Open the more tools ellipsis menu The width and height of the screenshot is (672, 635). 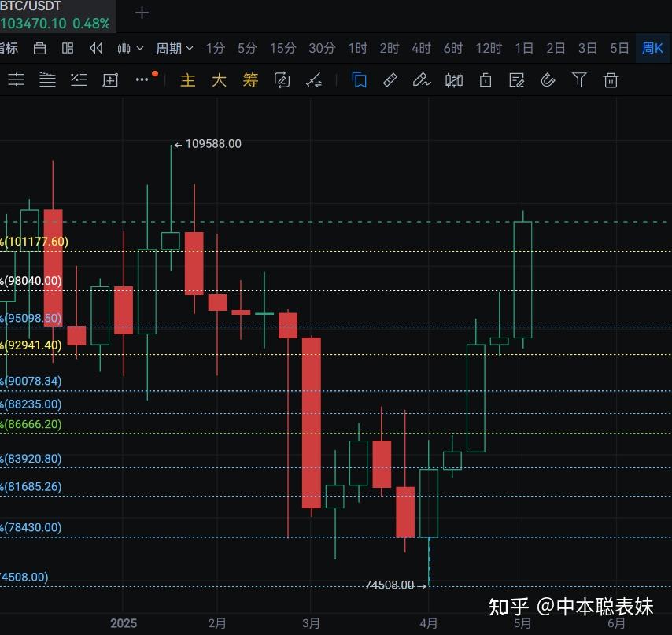point(142,79)
